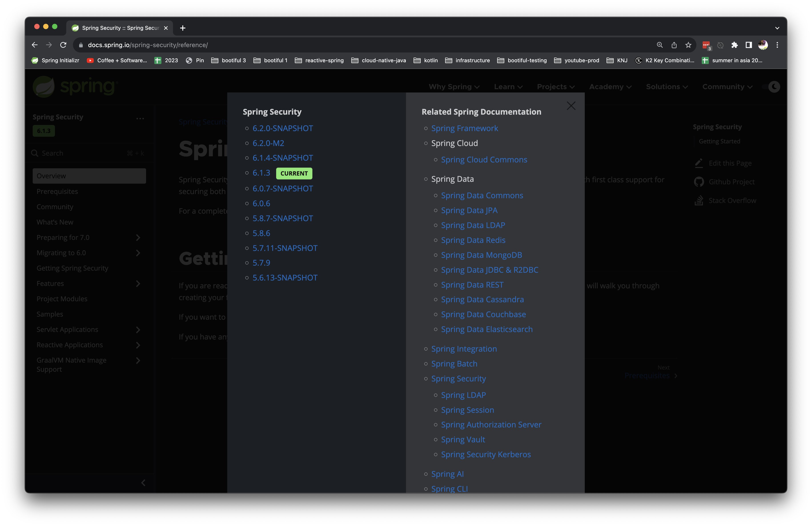This screenshot has height=526, width=812.
Task: Expand Migrating to 6.0 section
Action: pos(138,253)
